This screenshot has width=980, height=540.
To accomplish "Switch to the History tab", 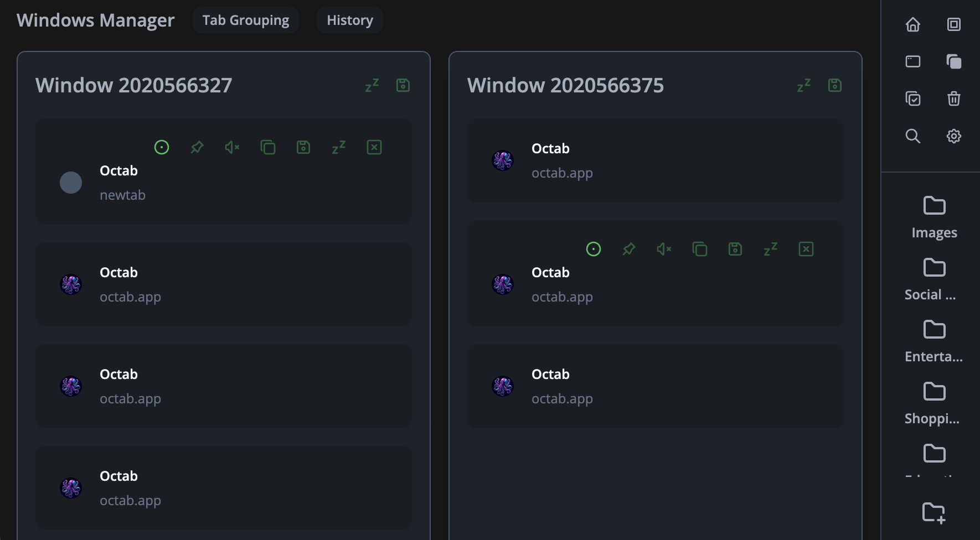I will [349, 20].
